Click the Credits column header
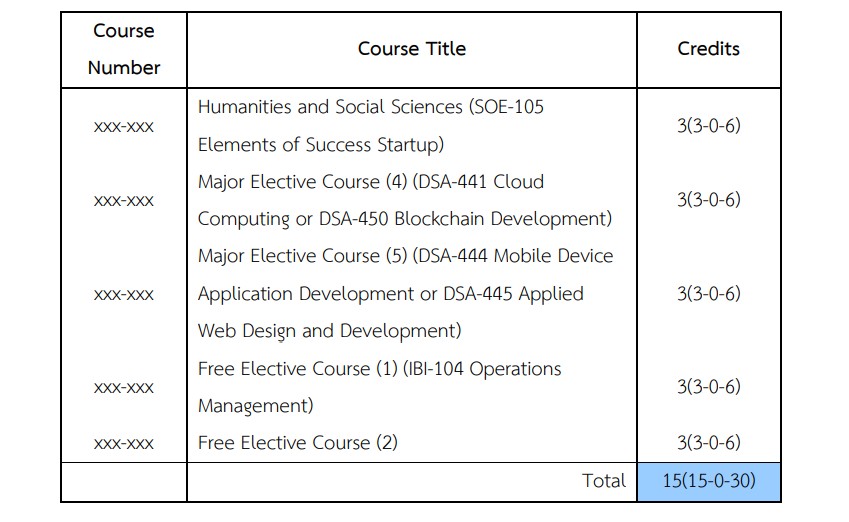The image size is (849, 522). click(x=708, y=48)
